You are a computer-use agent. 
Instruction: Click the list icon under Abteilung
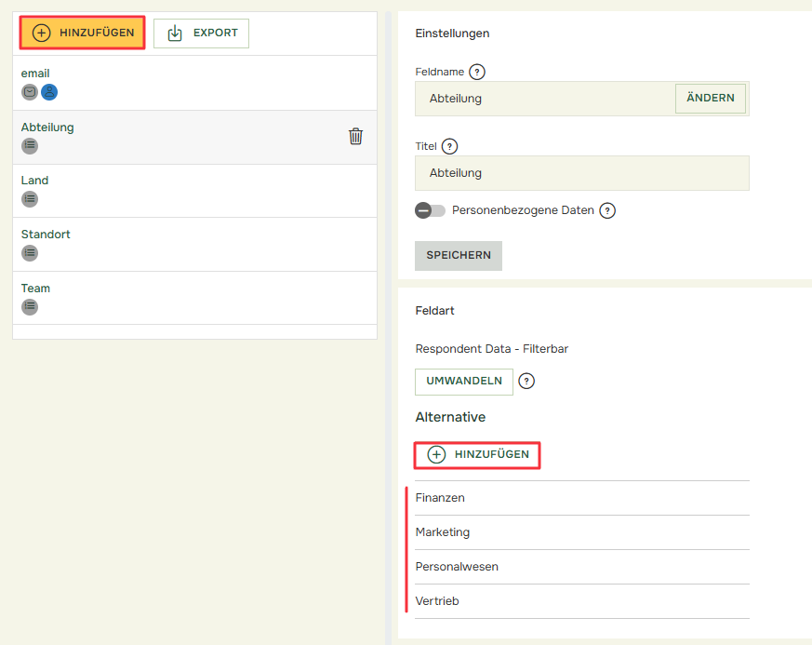pos(30,145)
